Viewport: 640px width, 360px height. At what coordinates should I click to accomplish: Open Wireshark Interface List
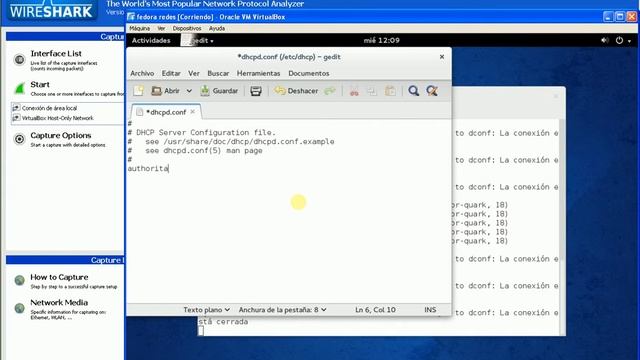tap(56, 53)
